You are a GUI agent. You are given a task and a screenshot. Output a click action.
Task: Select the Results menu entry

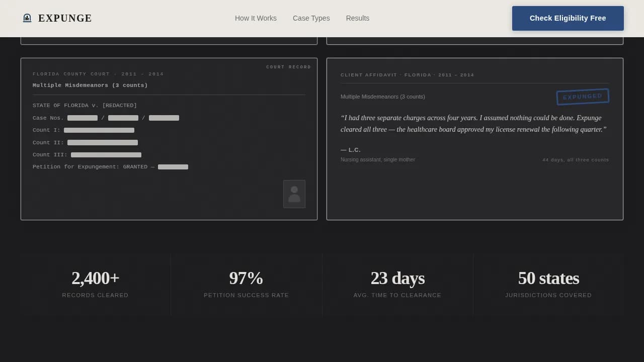point(357,18)
